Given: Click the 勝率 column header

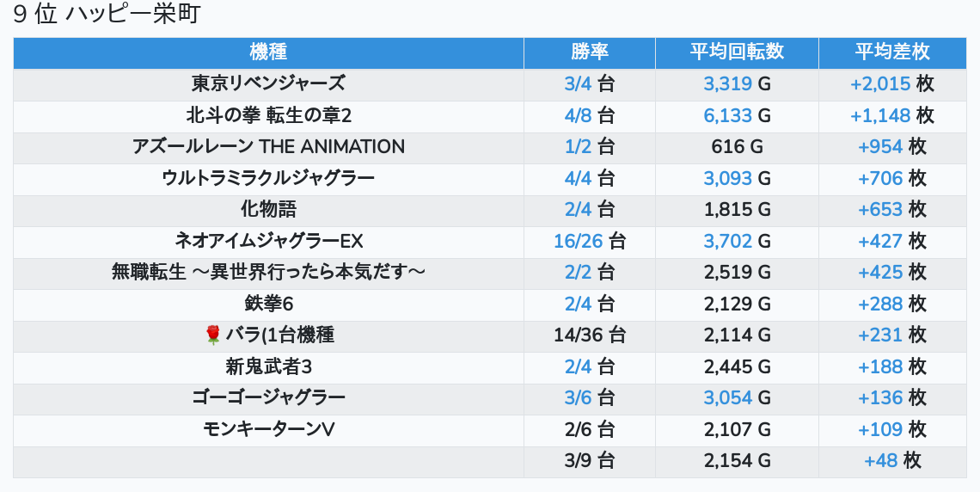Looking at the screenshot, I should pos(589,52).
